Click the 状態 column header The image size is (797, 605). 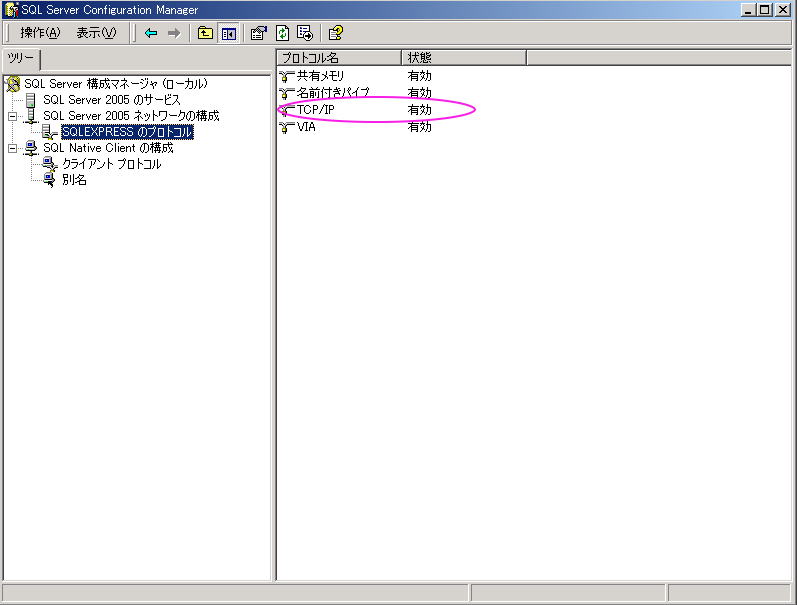click(x=420, y=58)
